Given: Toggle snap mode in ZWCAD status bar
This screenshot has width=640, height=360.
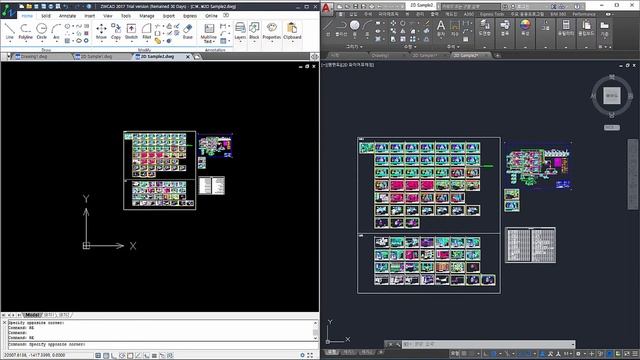Looking at the screenshot, I should [98, 356].
